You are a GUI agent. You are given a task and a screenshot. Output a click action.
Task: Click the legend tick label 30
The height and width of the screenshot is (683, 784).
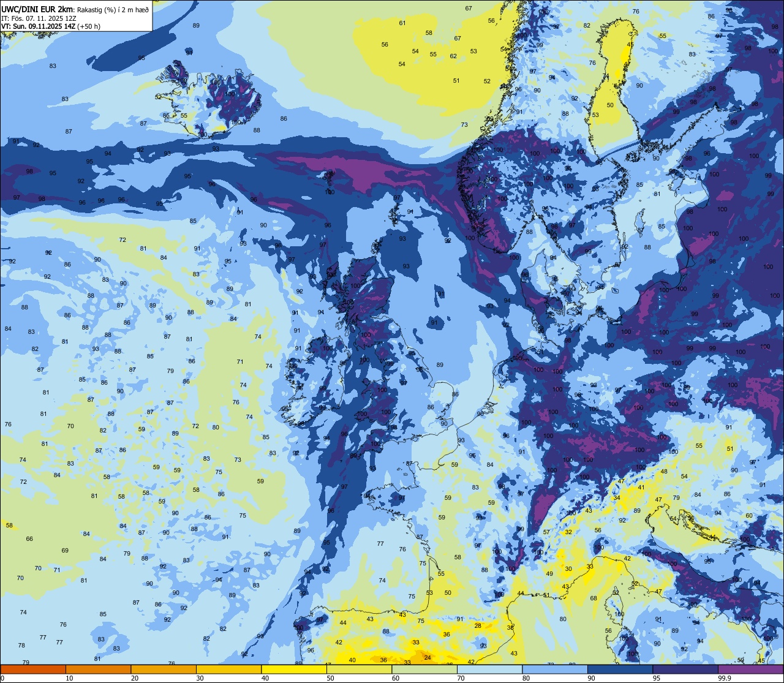[200, 678]
